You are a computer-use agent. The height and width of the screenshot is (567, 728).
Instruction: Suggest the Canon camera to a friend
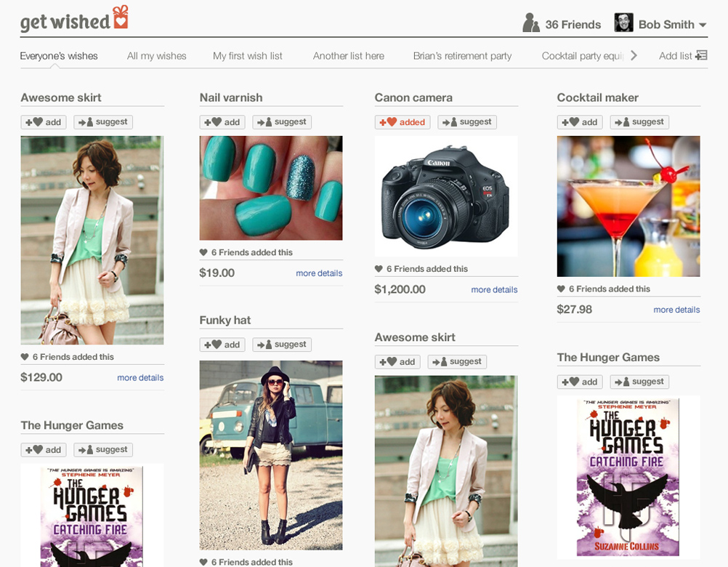click(467, 122)
